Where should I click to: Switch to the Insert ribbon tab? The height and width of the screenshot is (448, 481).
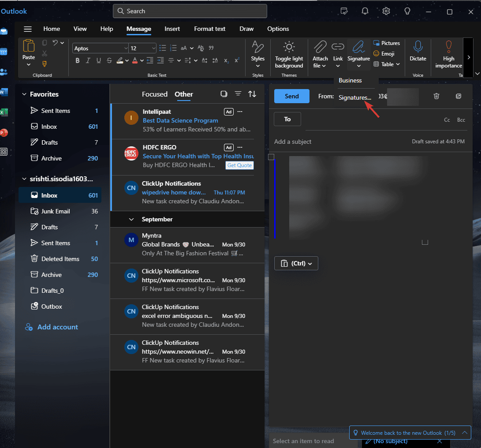pyautogui.click(x=172, y=29)
